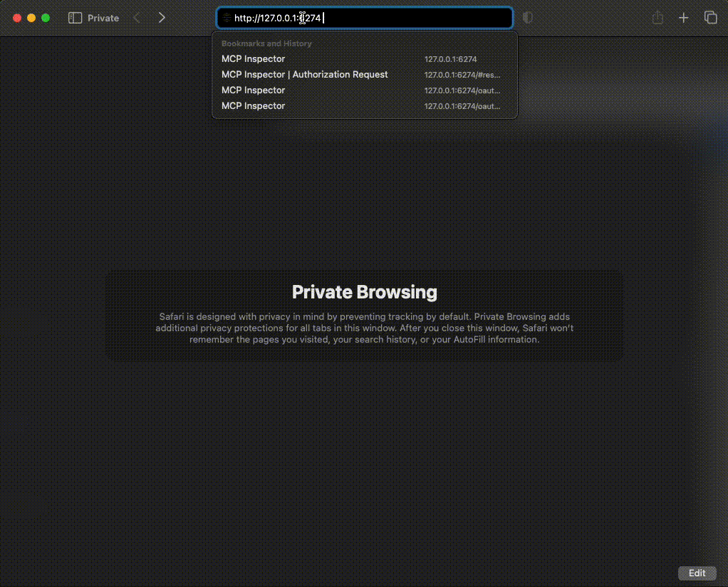
Task: Choose MCP Inspector | Authorization Request suggestion
Action: 365,75
